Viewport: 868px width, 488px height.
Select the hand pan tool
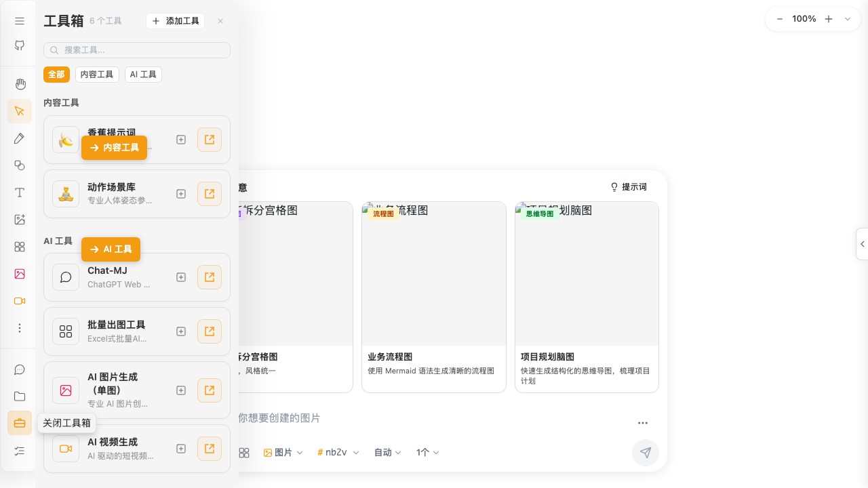click(20, 84)
